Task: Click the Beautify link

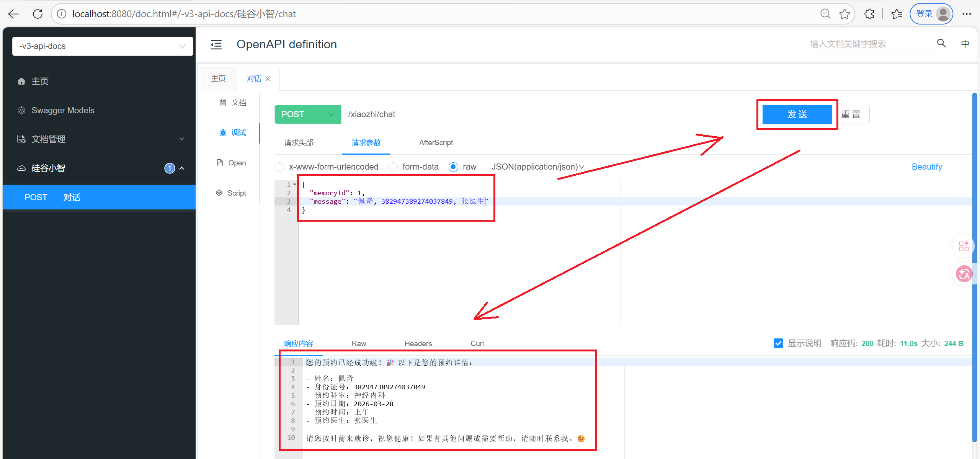Action: click(926, 167)
